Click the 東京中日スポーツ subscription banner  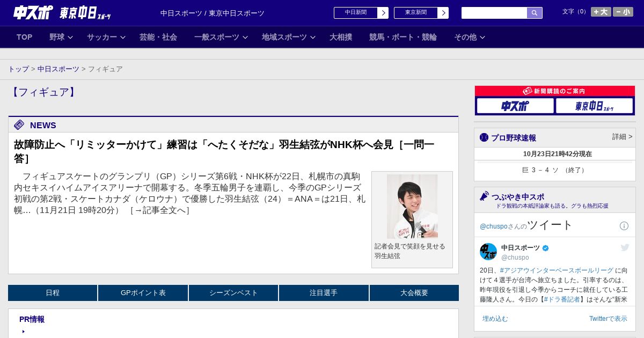coord(594,106)
